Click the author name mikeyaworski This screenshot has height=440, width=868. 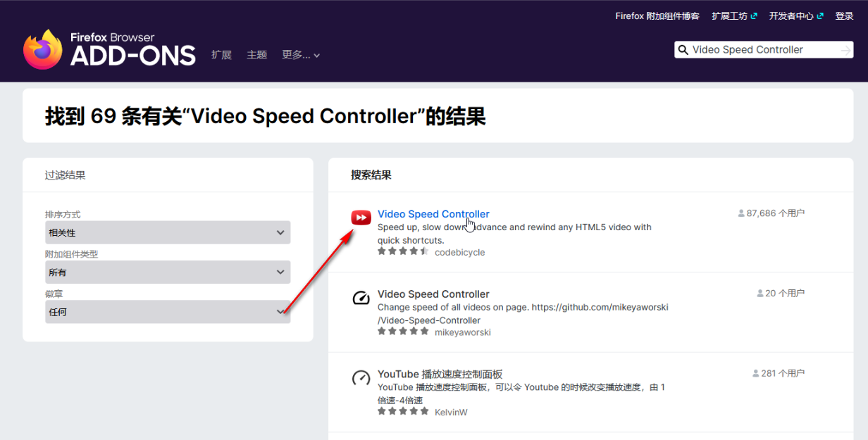[463, 332]
